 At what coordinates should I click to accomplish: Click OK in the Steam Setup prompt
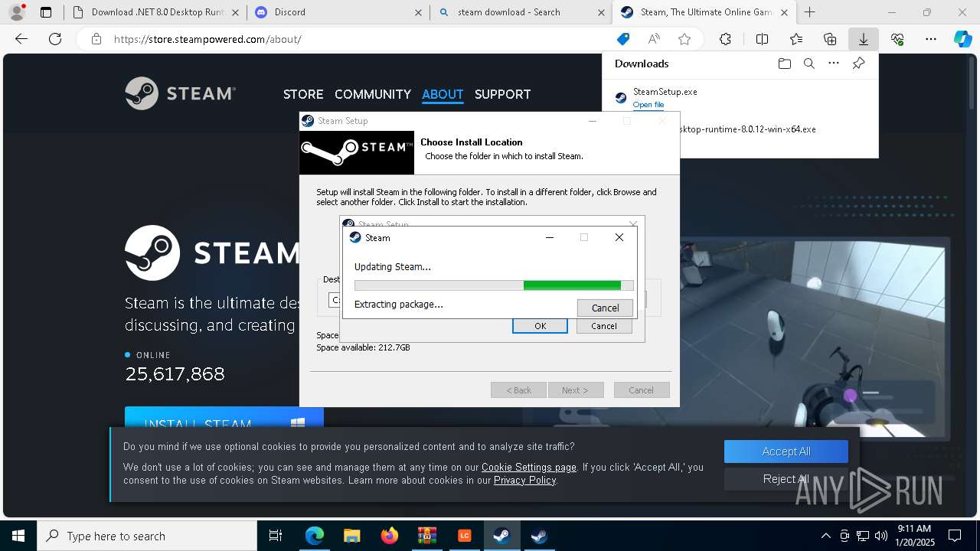(x=540, y=326)
